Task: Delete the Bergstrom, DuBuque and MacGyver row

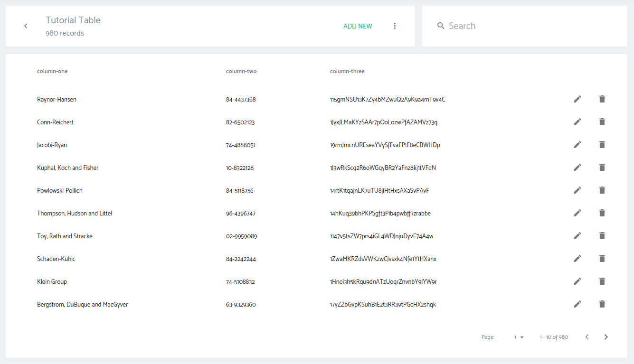Action: 602,304
